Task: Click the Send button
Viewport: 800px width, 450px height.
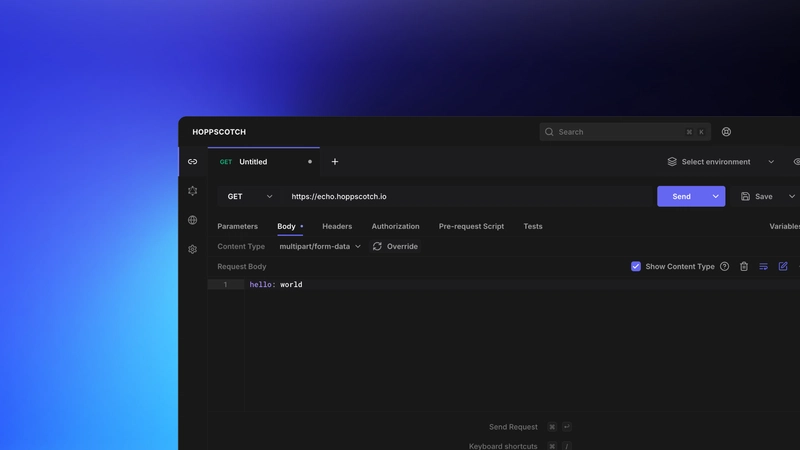Action: pos(681,196)
